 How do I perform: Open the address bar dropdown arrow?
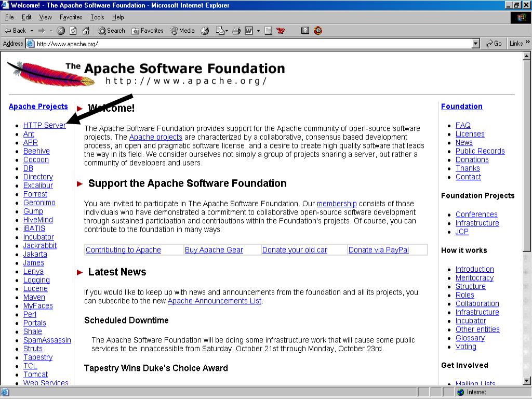(x=476, y=44)
